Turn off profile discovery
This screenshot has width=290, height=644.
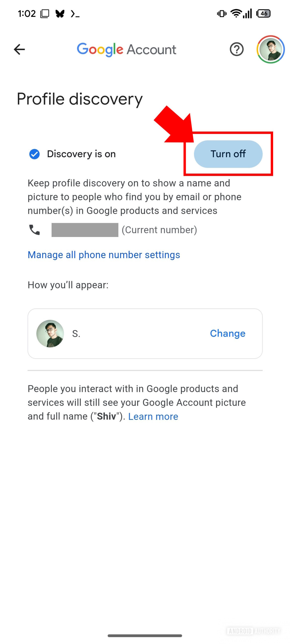[x=228, y=154]
